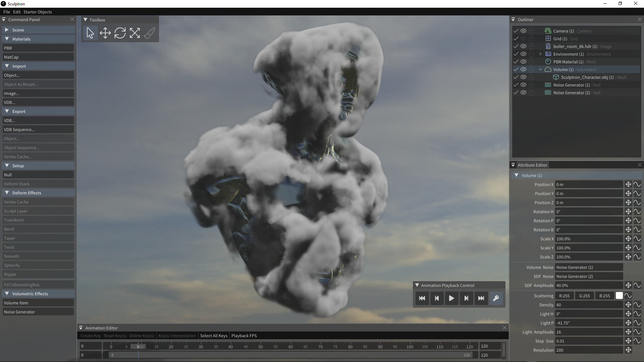Toggle visibility of Noise Generator (2)
Screen dimensions: 644x362
[x=523, y=93]
